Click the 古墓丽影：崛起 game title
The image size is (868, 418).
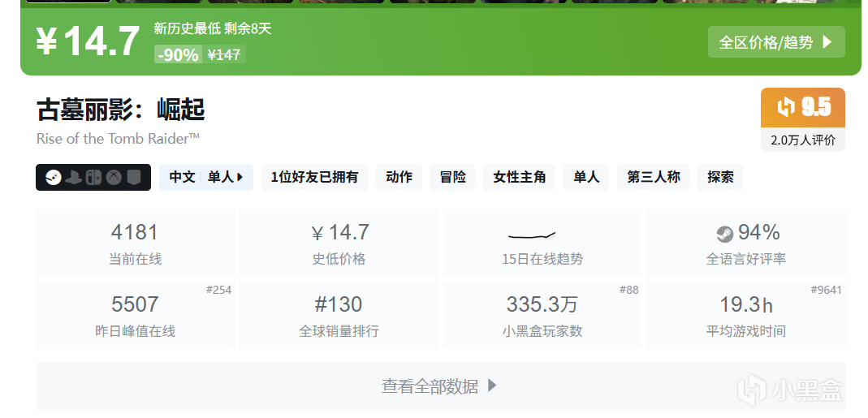[121, 110]
